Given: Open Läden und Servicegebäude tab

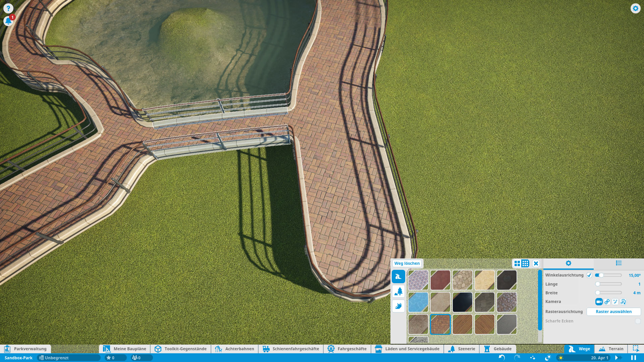Looking at the screenshot, I should point(407,349).
